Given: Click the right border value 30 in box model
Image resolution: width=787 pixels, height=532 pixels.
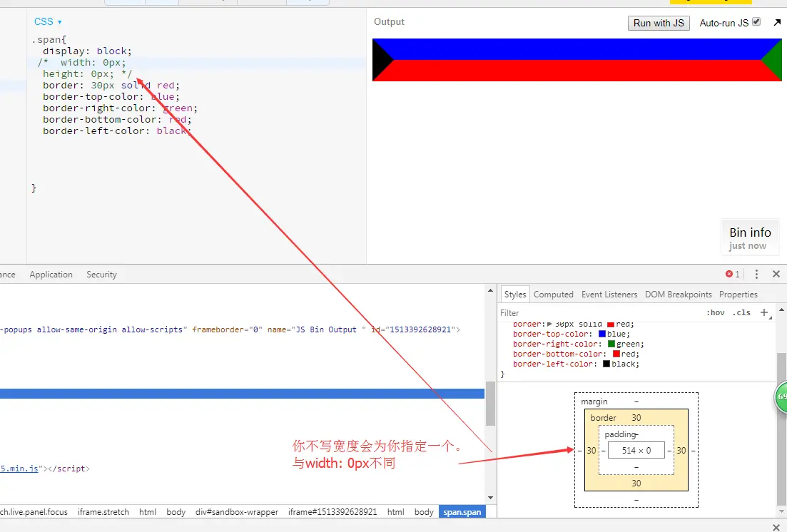Looking at the screenshot, I should tap(681, 450).
